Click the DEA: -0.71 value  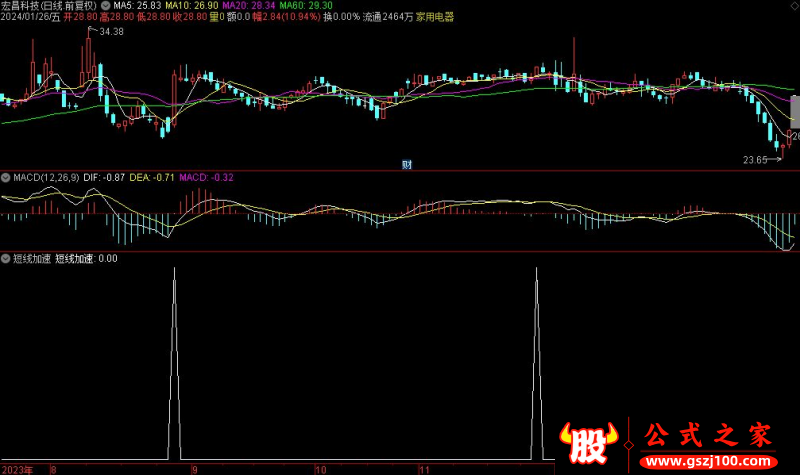click(x=152, y=178)
